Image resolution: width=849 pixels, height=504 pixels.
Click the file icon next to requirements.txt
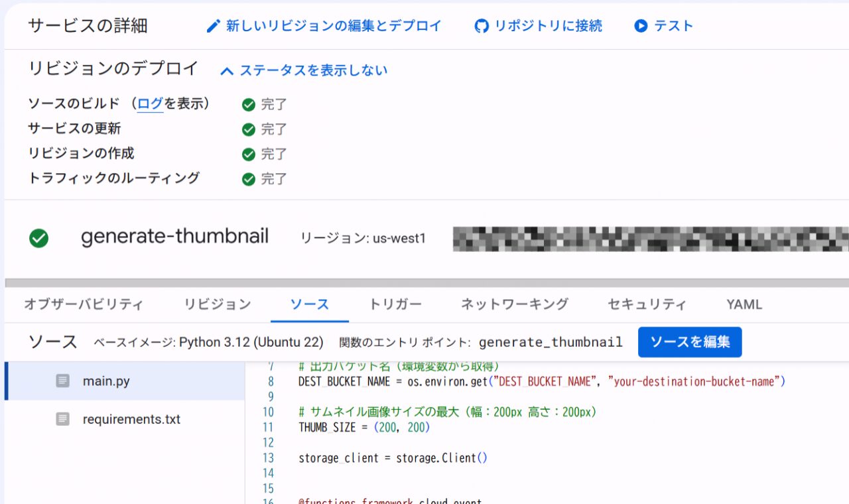click(63, 419)
